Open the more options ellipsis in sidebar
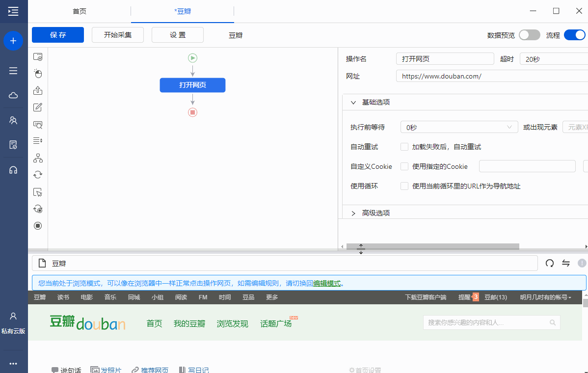Screen dimensions: 588x373 (x=13, y=364)
